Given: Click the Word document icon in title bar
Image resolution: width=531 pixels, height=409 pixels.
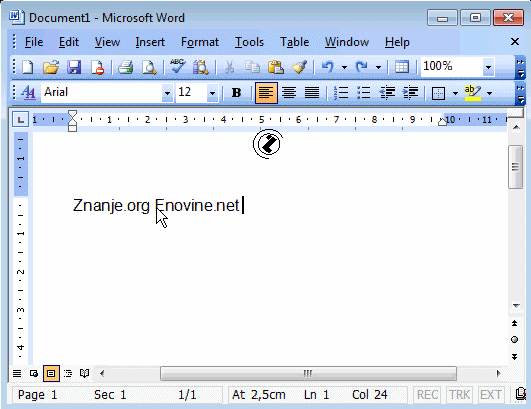Looking at the screenshot, I should click(x=17, y=17).
